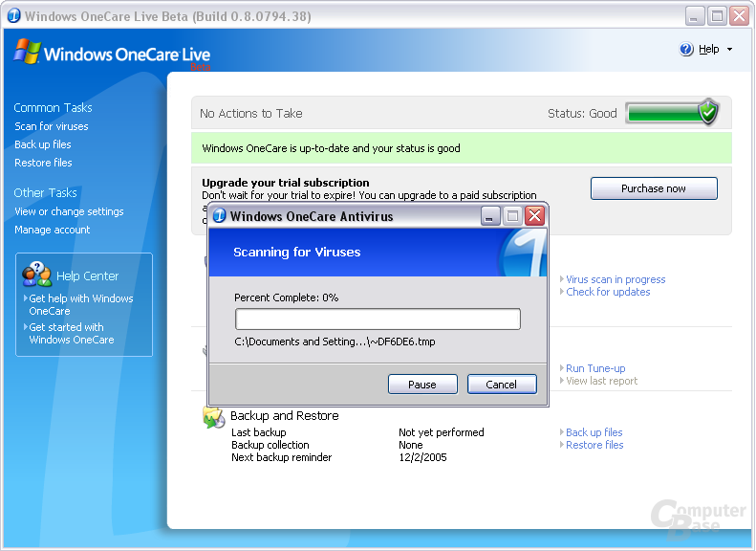Click 'No Actions to Take' header

(251, 114)
